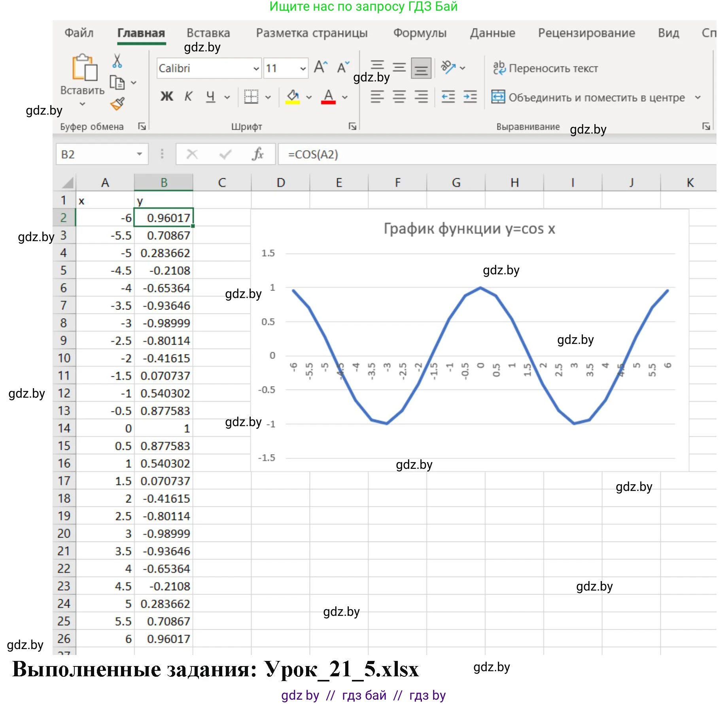Click the Cut scissors icon
This screenshot has width=728, height=704.
[x=117, y=61]
